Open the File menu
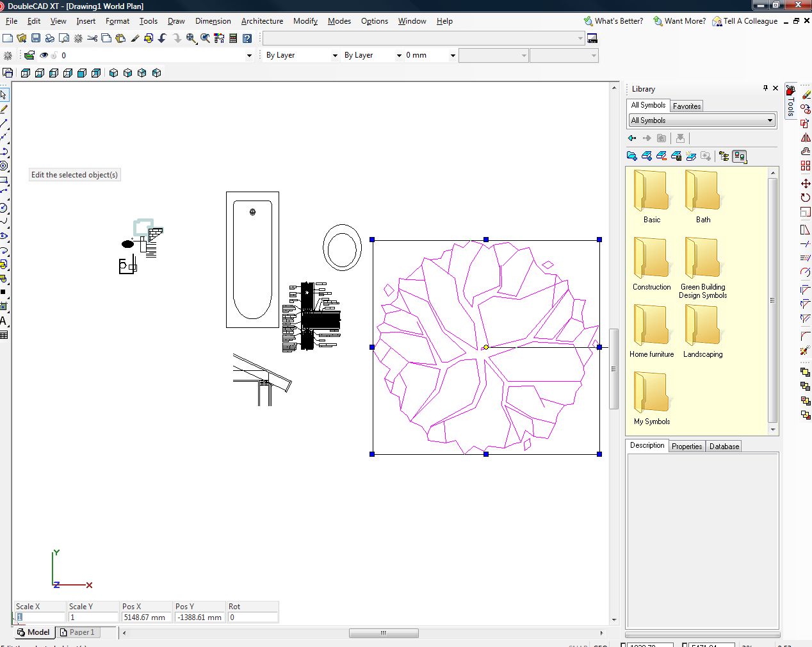The height and width of the screenshot is (647, 812). coord(12,21)
